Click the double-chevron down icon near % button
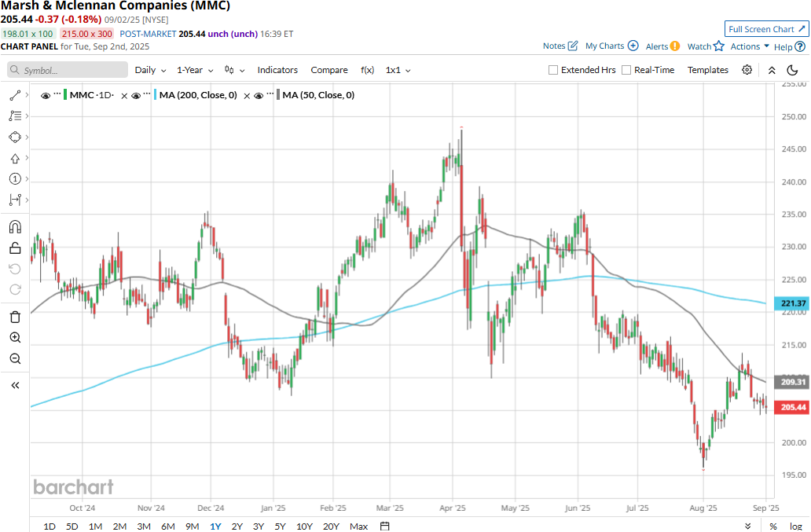Screen dimensions: 811x532 [x=748, y=526]
